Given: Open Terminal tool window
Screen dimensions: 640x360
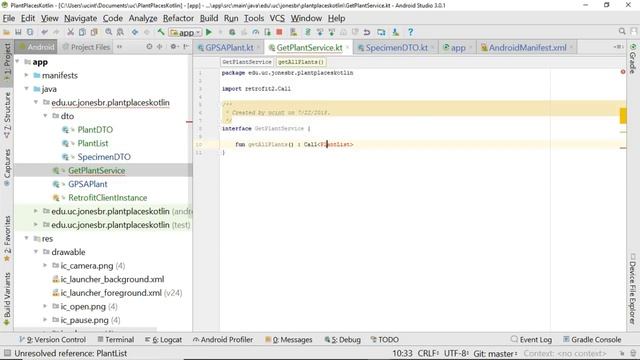Looking at the screenshot, I should point(116,340).
